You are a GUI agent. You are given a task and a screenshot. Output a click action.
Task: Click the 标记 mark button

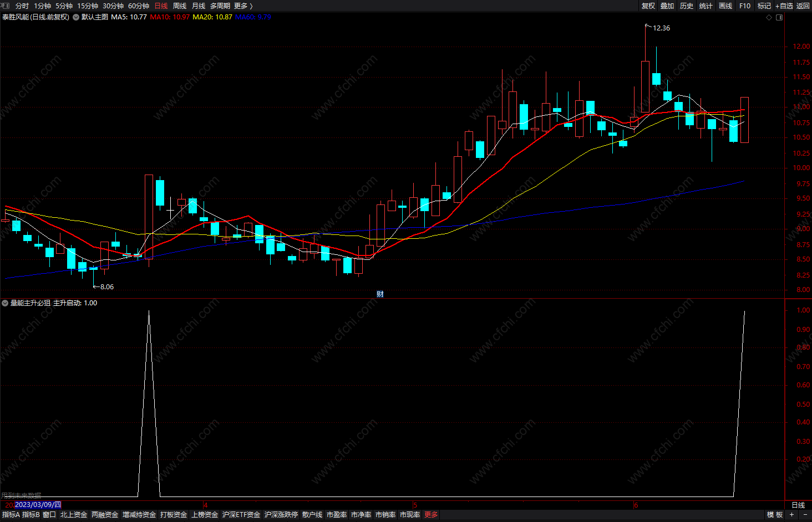pyautogui.click(x=764, y=6)
